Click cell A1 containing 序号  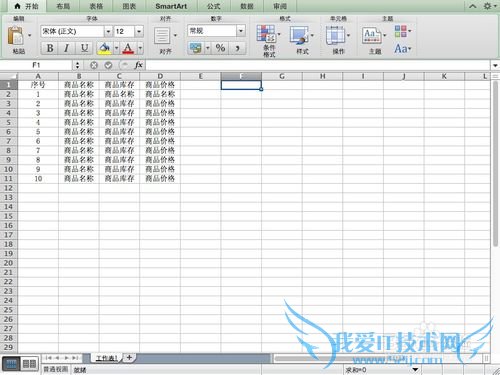(x=38, y=85)
